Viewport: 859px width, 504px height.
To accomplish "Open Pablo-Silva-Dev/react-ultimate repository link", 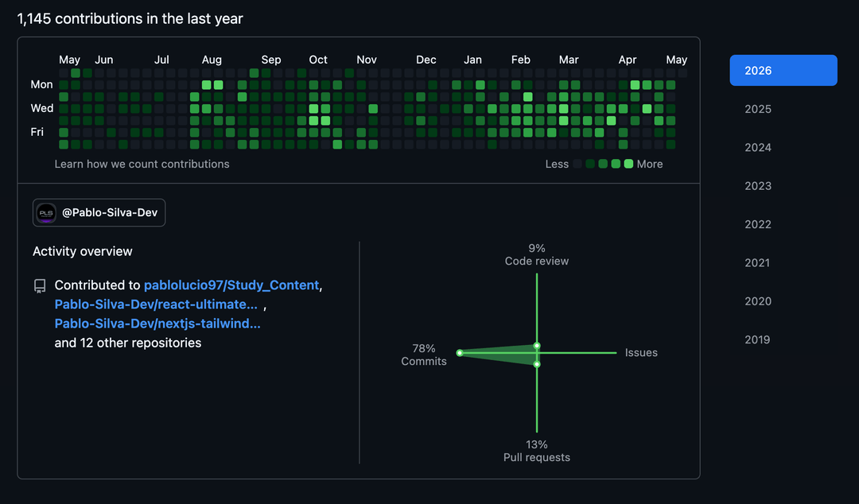I will [x=156, y=304].
